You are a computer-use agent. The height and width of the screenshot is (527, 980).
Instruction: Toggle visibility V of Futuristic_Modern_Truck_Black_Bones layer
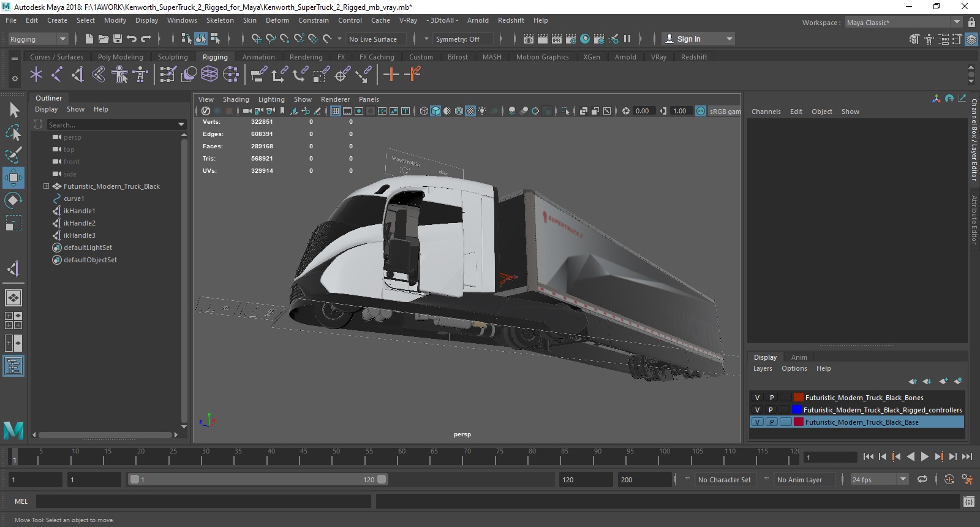coord(758,398)
